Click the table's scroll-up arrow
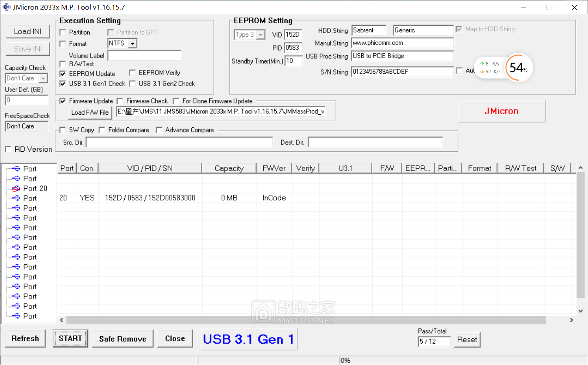Viewport: 588px width, 365px height. (x=580, y=168)
